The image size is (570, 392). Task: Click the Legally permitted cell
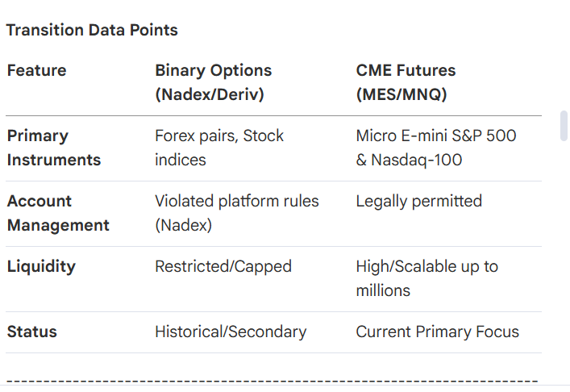pos(418,201)
